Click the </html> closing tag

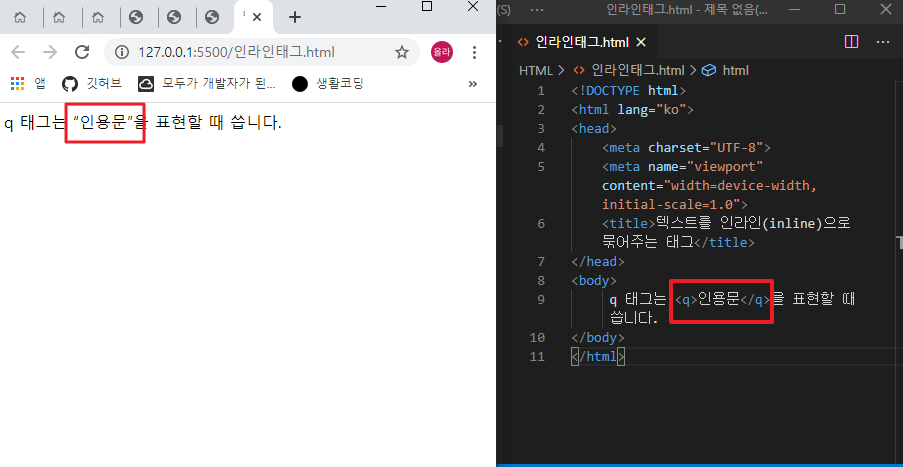pos(598,356)
